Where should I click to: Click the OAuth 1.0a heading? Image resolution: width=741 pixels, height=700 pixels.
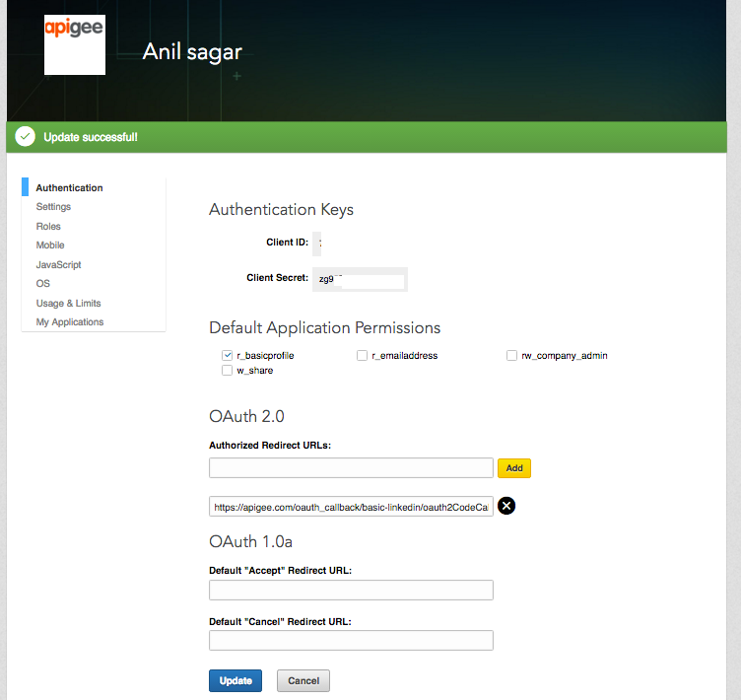[x=251, y=541]
